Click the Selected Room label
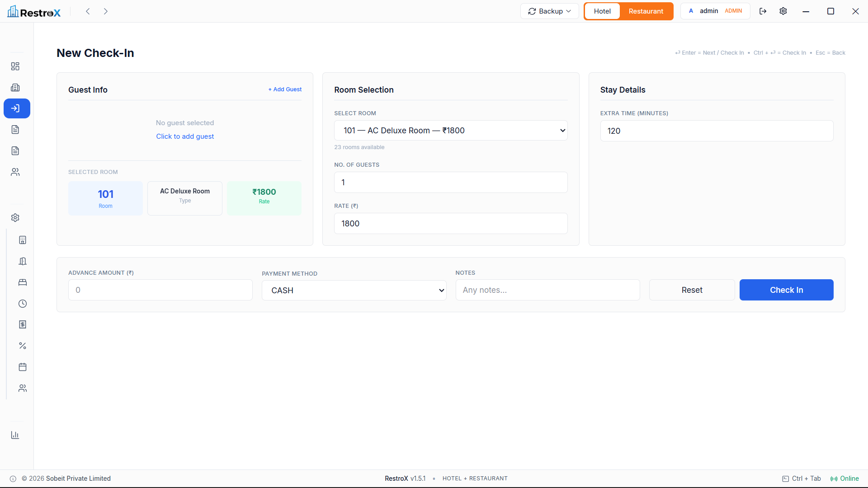Screen dimensions: 868x488 click(x=93, y=172)
